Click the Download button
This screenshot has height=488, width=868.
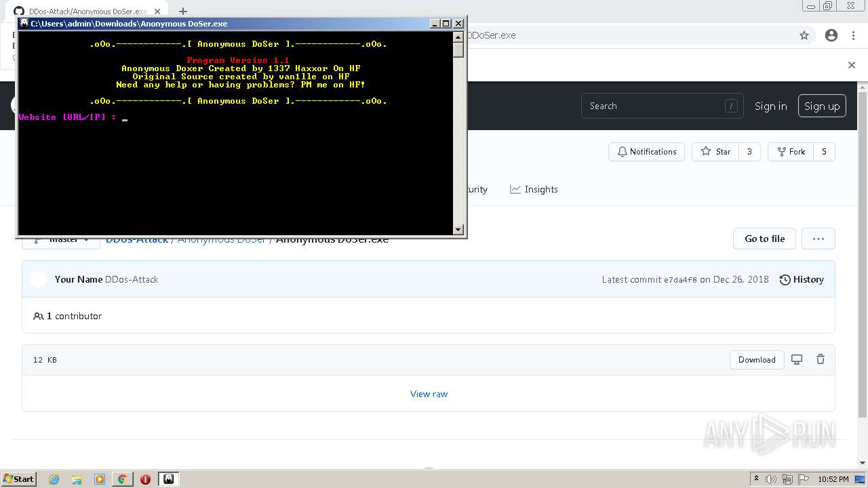757,360
